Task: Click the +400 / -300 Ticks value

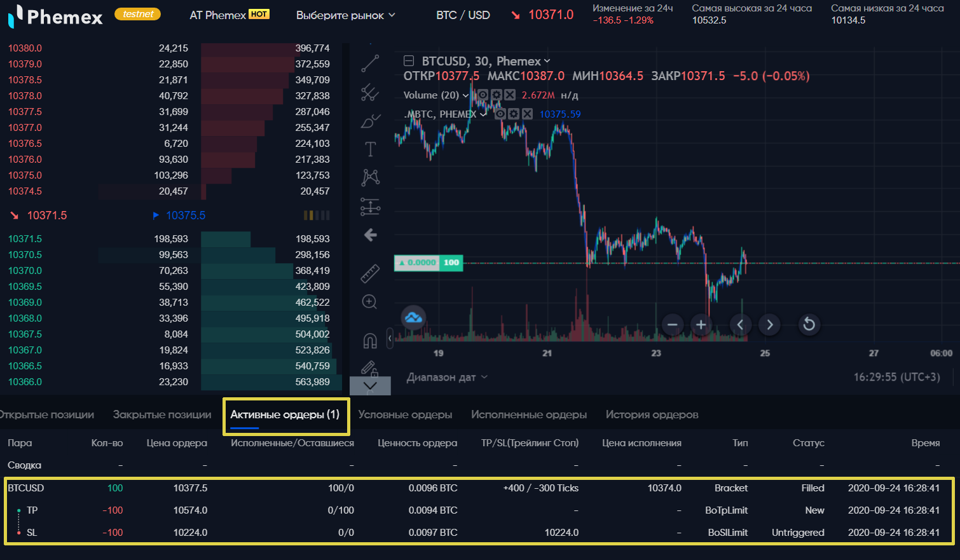Action: click(x=541, y=488)
